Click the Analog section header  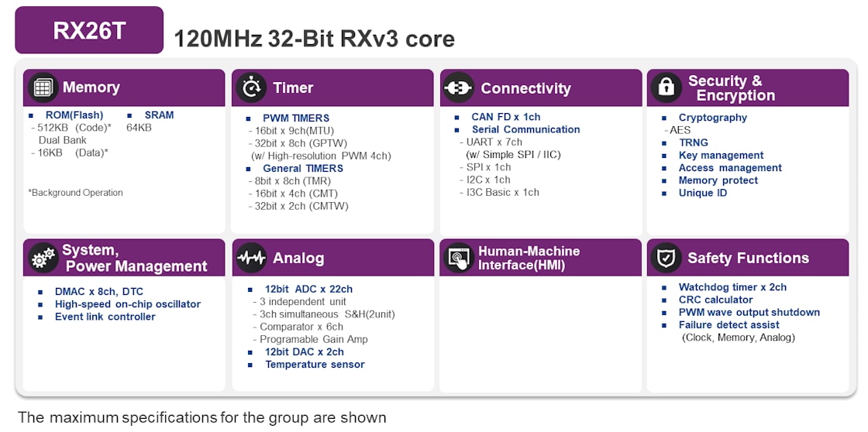pos(332,258)
